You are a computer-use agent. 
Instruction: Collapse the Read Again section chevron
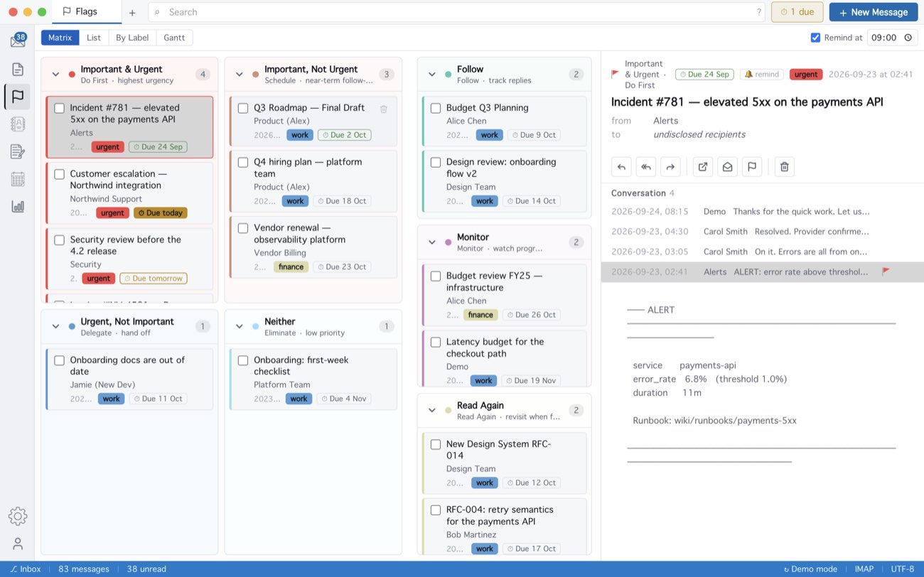(x=431, y=411)
